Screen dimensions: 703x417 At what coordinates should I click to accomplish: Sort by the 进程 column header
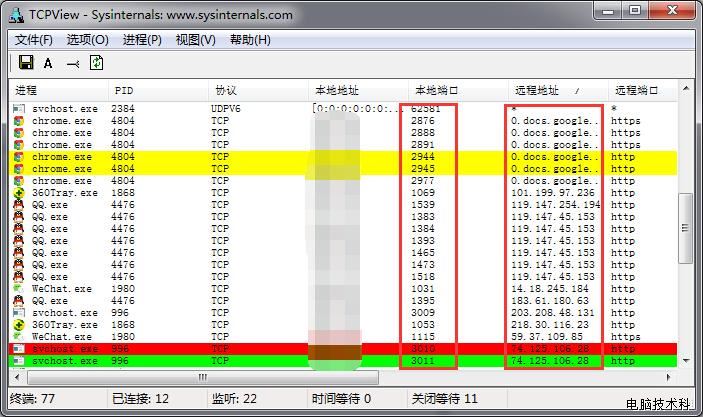click(x=59, y=91)
